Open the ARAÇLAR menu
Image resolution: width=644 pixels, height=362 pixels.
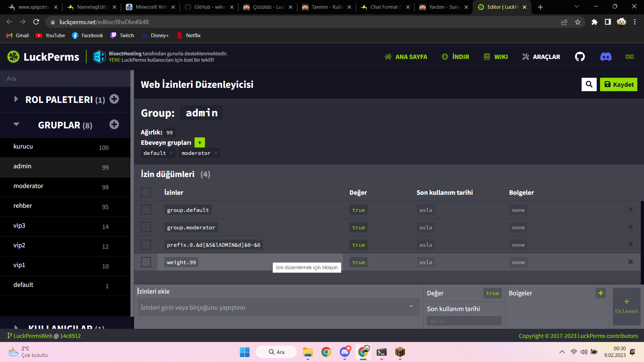click(541, 57)
